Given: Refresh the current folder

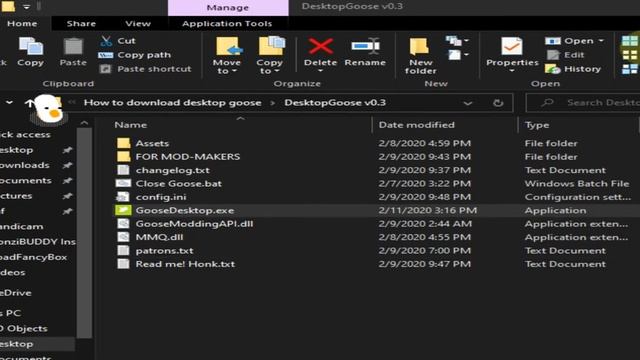Looking at the screenshot, I should 498,103.
